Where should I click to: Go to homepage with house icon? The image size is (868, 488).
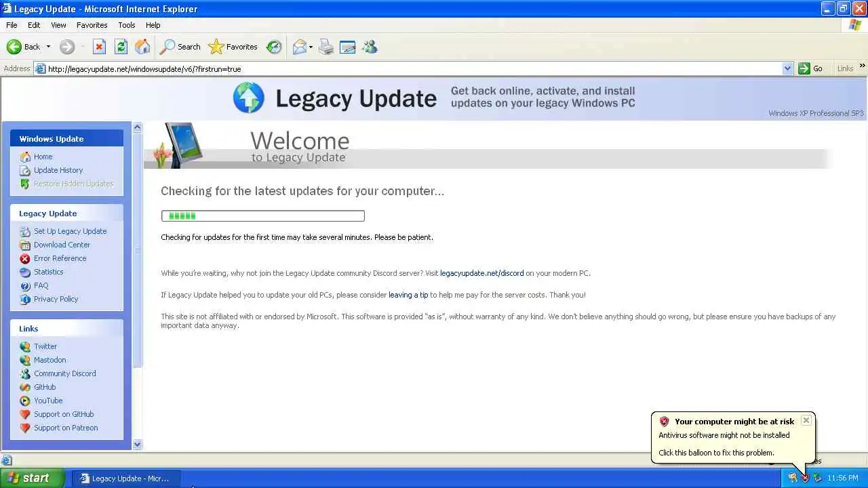pos(142,47)
